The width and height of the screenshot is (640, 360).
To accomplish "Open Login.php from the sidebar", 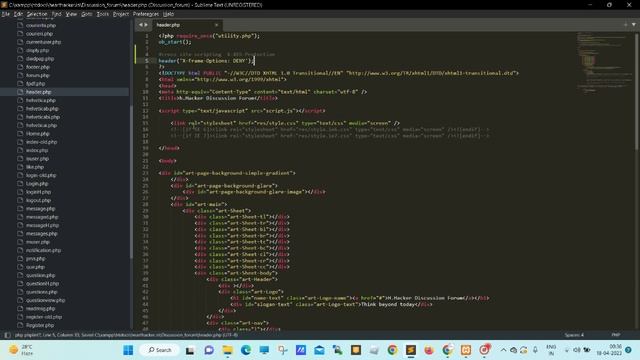I will pos(37,184).
